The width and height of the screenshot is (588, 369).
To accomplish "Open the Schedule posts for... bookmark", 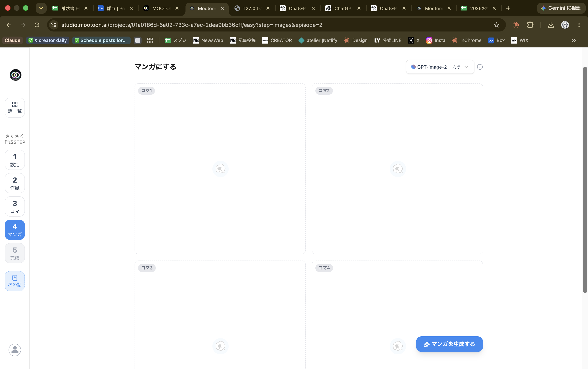I will coord(101,40).
